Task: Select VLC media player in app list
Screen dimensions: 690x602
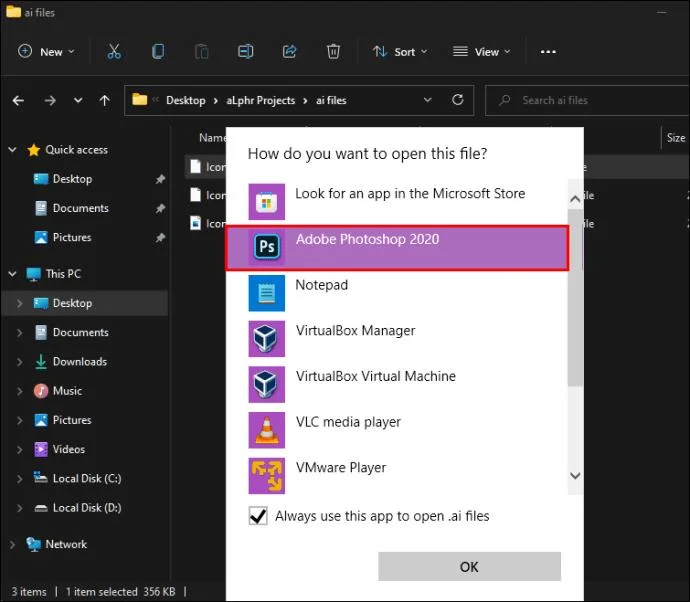Action: [397, 430]
